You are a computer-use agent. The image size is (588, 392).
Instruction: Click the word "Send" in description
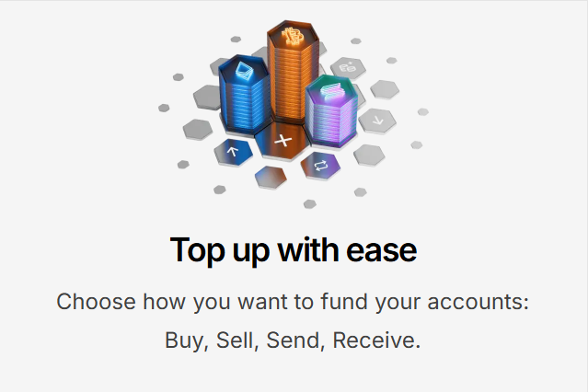(x=295, y=340)
